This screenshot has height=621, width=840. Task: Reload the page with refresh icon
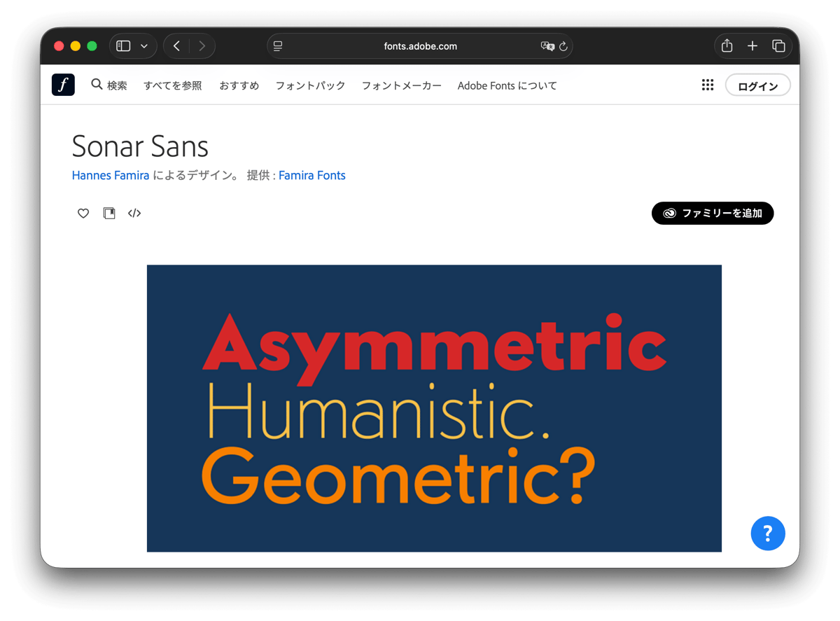point(563,46)
